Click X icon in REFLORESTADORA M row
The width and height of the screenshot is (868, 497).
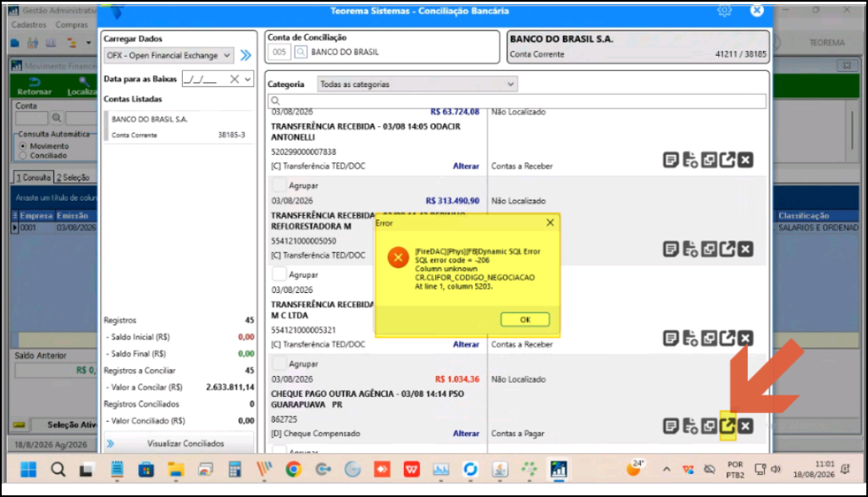tap(746, 249)
